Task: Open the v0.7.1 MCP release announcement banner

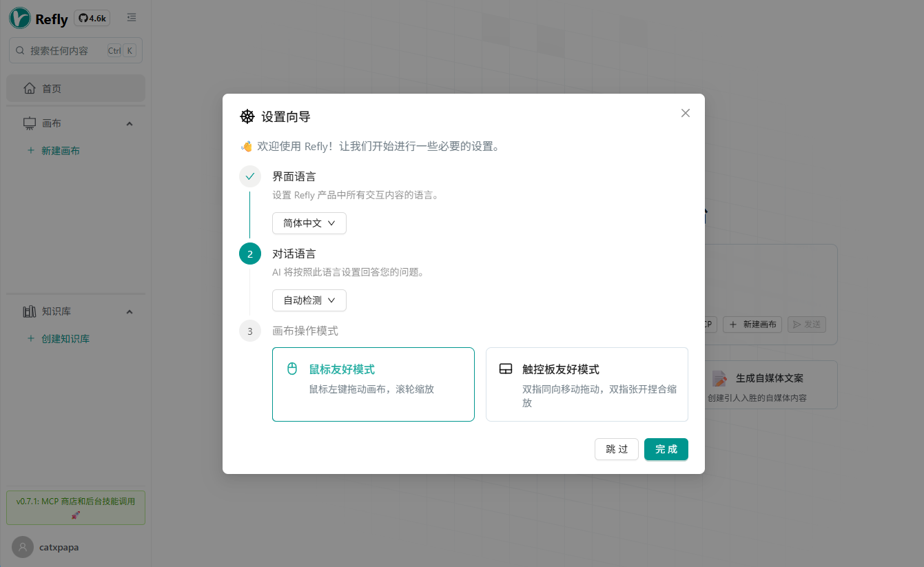Action: click(76, 508)
